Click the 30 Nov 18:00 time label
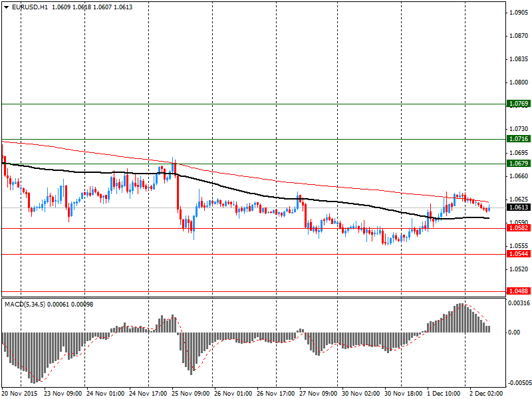The height and width of the screenshot is (399, 532). click(404, 394)
